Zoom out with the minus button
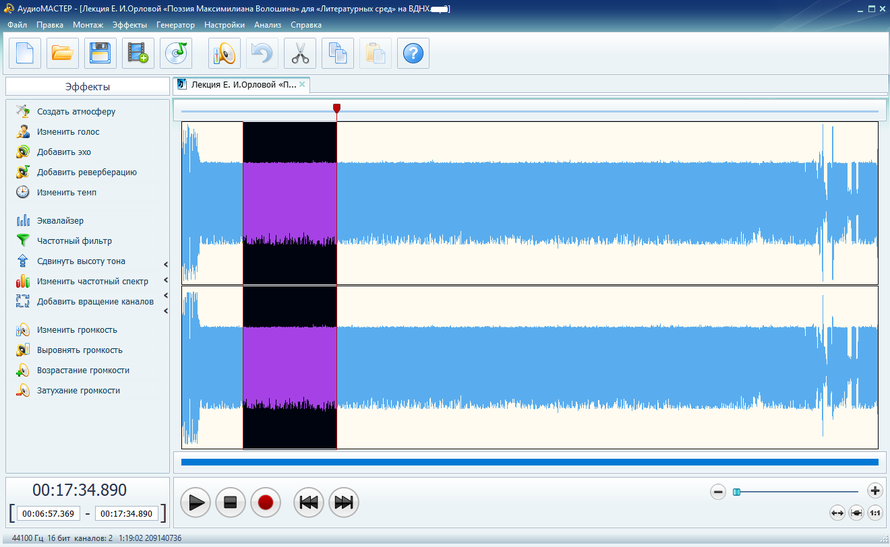The image size is (890, 547). pos(718,491)
